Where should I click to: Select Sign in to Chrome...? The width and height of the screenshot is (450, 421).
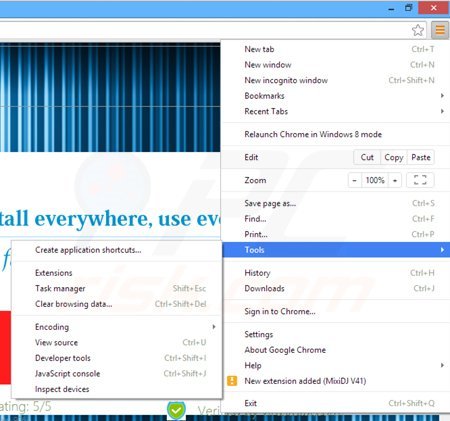coord(336,311)
